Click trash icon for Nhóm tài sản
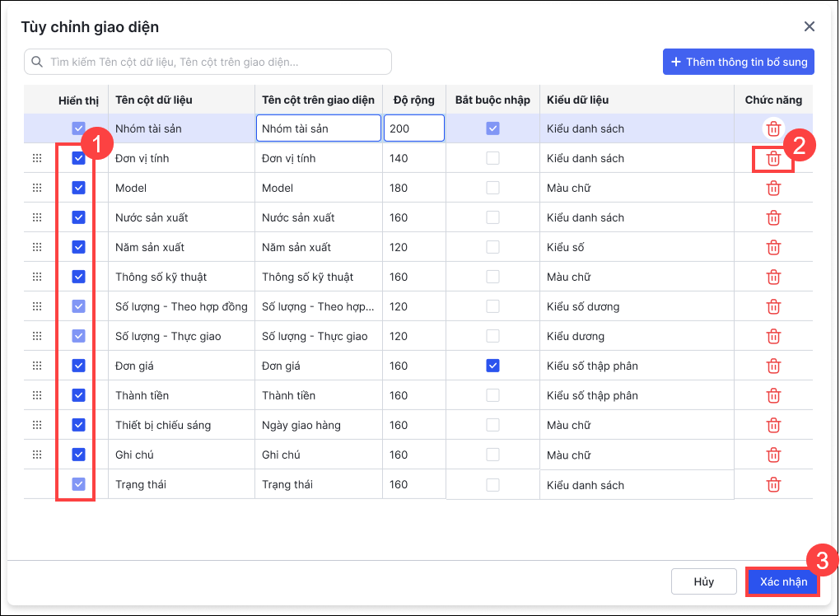The width and height of the screenshot is (840, 616). click(x=773, y=128)
